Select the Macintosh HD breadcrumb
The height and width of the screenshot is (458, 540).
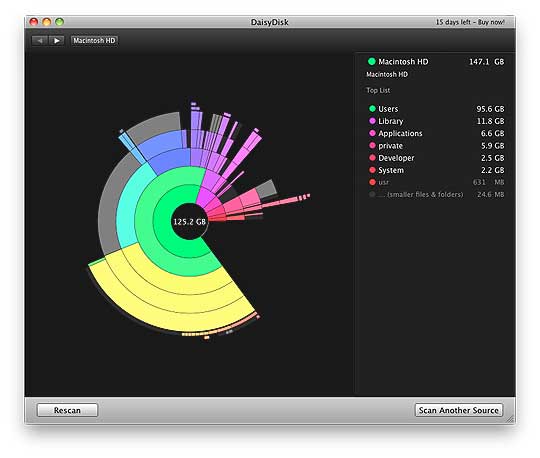coord(94,41)
